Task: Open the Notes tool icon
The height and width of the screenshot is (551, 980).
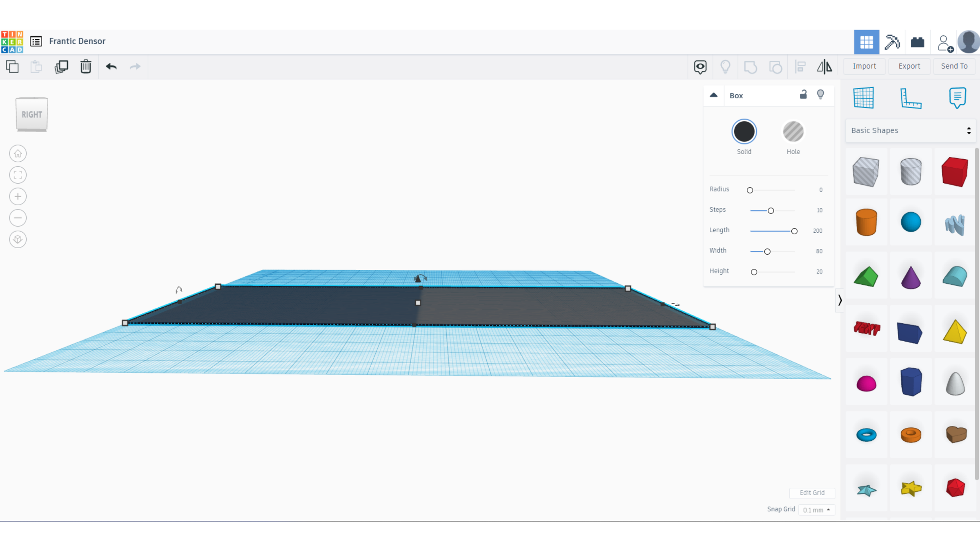Action: (957, 98)
